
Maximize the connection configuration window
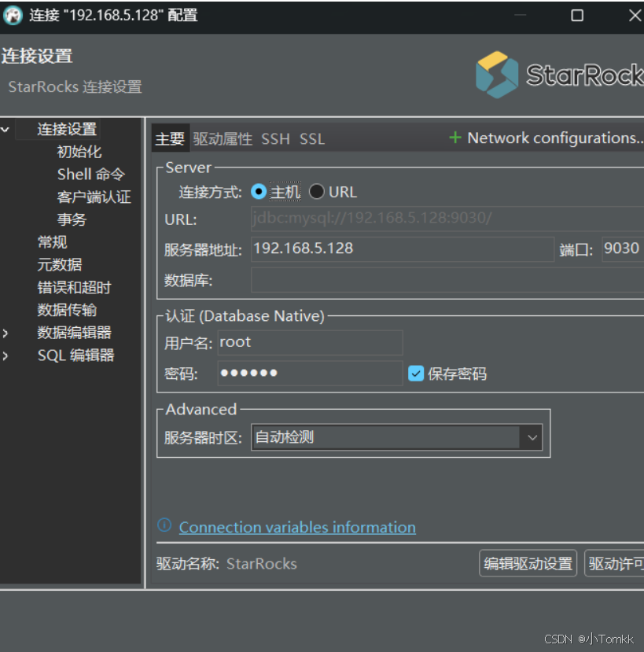click(577, 16)
